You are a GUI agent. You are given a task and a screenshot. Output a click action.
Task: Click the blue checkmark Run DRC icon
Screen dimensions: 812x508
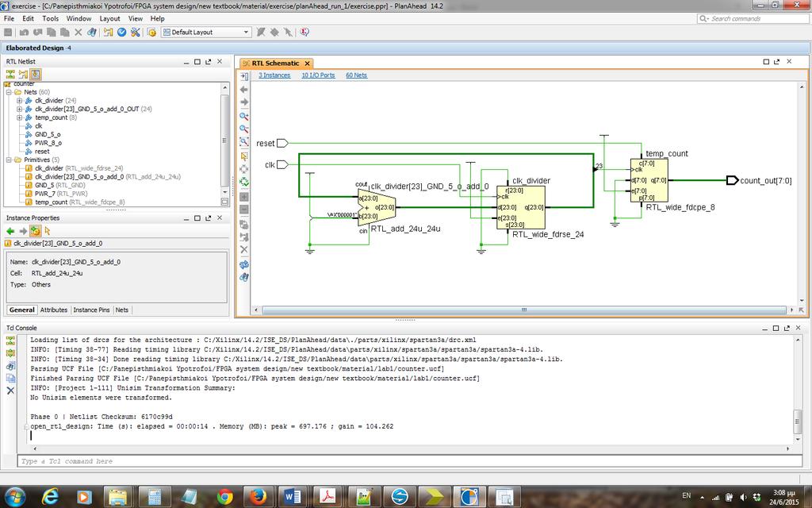121,32
